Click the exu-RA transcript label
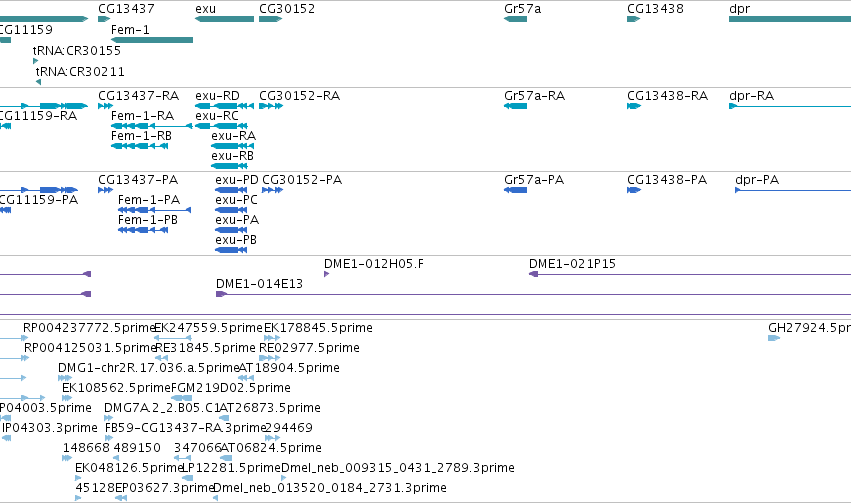Screen dimensions: 851x503 tap(233, 136)
